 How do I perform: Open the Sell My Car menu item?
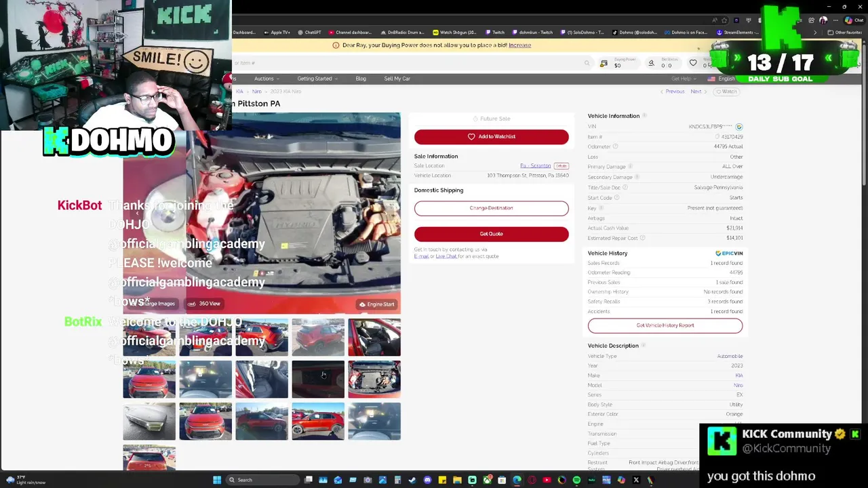point(397,79)
